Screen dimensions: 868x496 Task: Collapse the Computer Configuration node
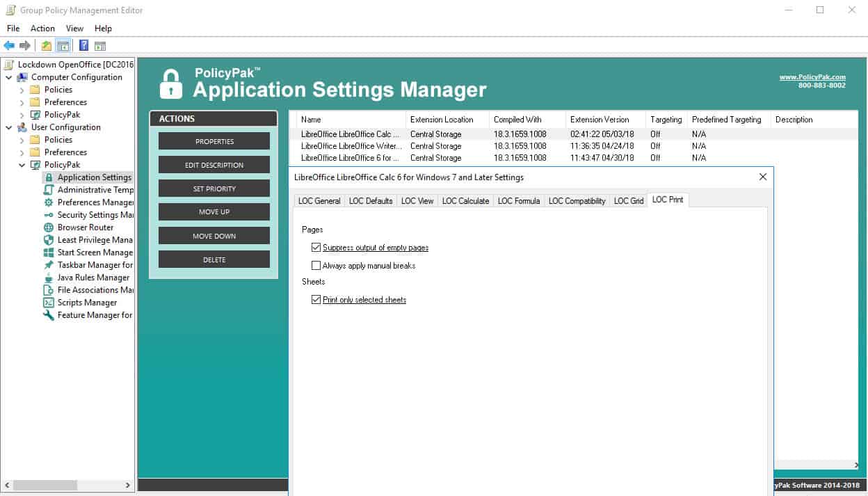pyautogui.click(x=9, y=77)
